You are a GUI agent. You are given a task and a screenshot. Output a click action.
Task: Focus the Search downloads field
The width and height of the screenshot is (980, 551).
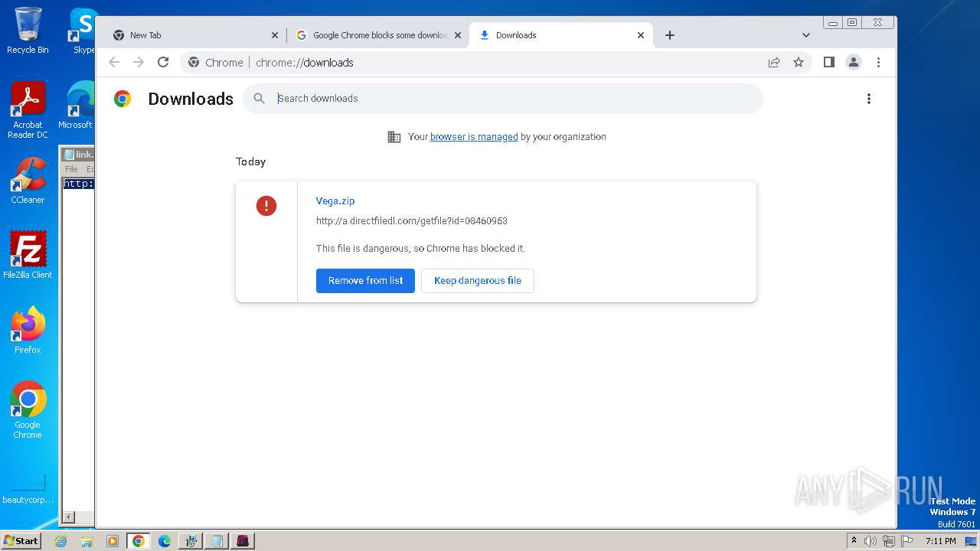503,99
